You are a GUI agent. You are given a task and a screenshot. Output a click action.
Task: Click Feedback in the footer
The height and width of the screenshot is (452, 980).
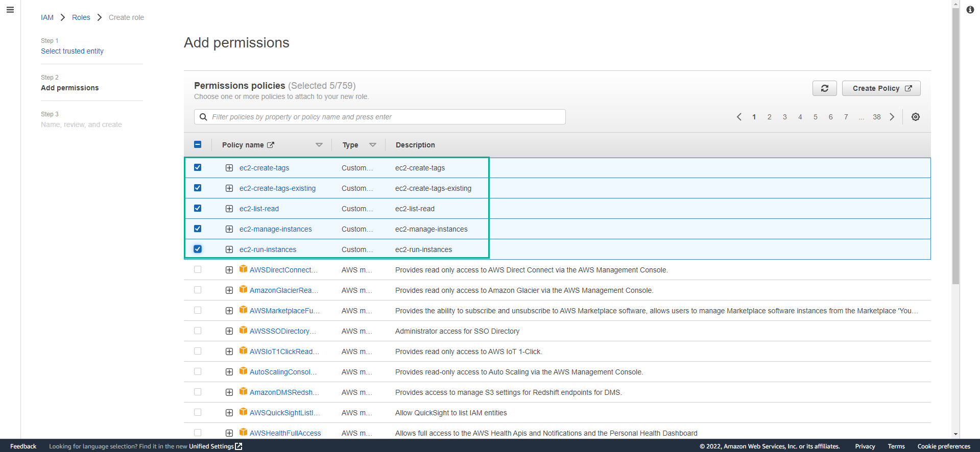[x=23, y=446]
